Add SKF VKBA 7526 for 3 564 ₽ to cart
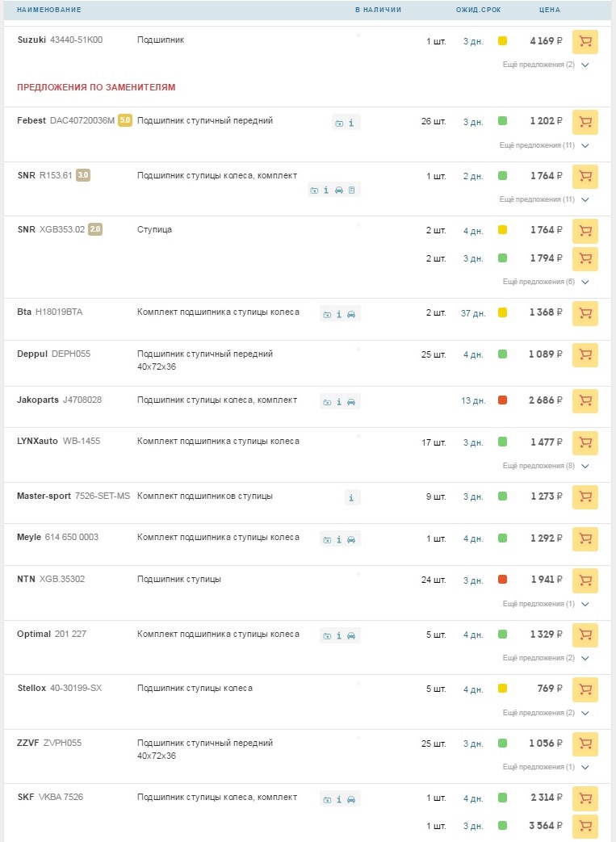Image resolution: width=616 pixels, height=842 pixels. point(585,827)
